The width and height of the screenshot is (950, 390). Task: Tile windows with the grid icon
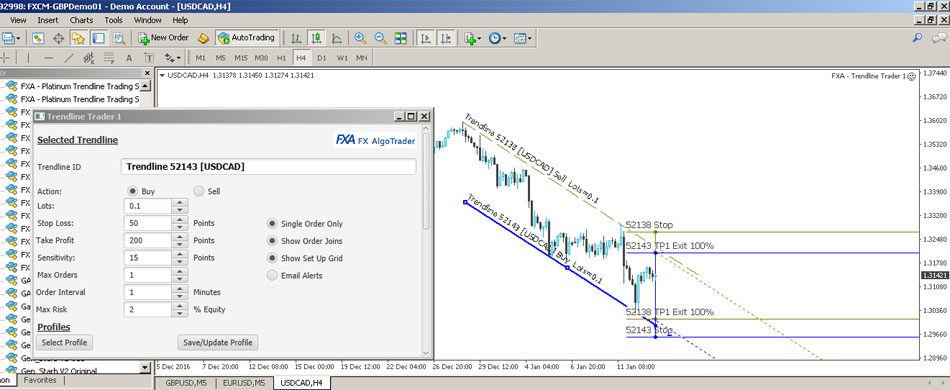coord(400,38)
